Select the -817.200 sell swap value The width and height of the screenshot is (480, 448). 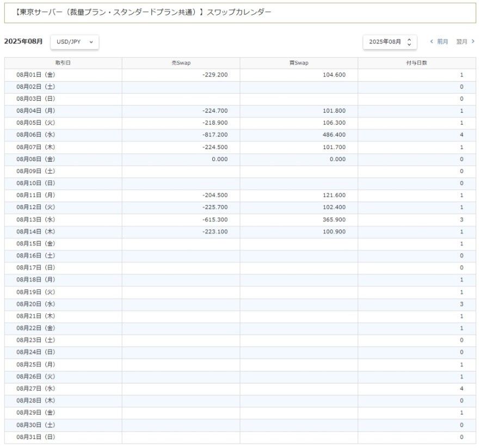coord(215,134)
